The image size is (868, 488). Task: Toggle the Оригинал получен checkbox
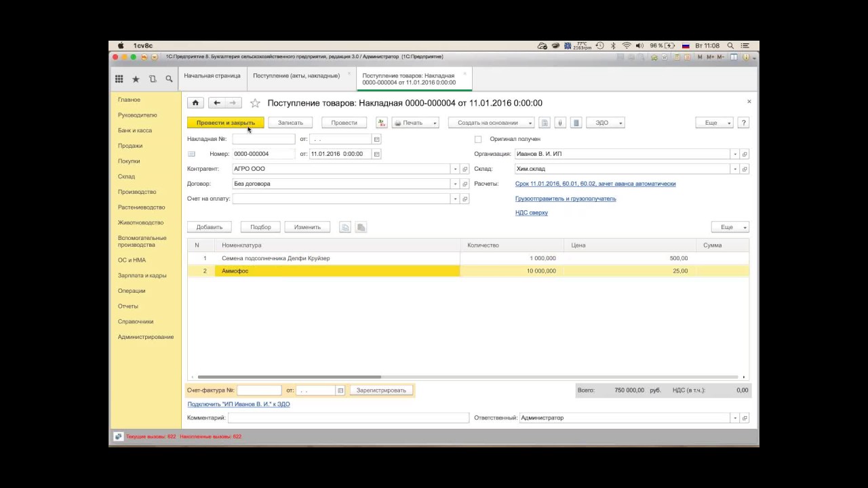pyautogui.click(x=478, y=139)
